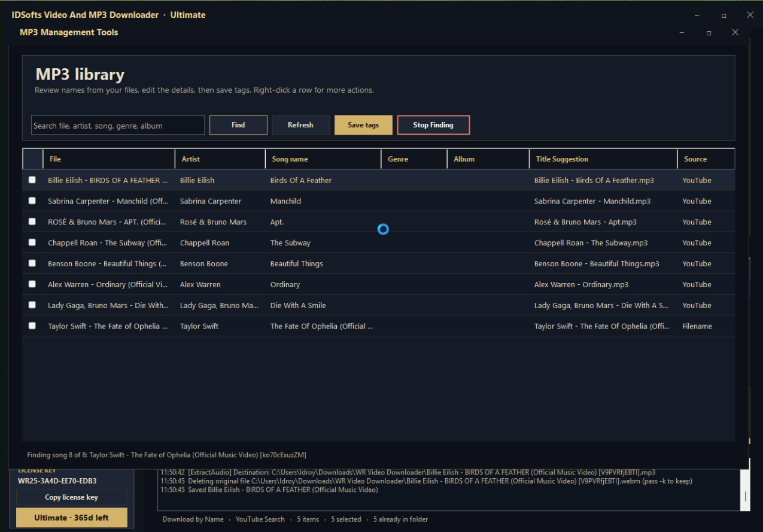
Task: Toggle checkbox for Benson Boone row
Action: (x=32, y=263)
